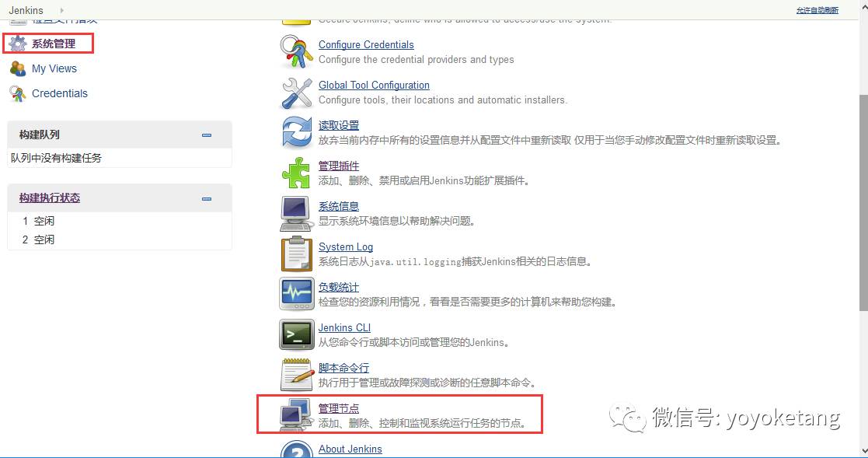Expand the Jenkins breadcrumb arrow
The image size is (868, 458).
pyautogui.click(x=61, y=10)
